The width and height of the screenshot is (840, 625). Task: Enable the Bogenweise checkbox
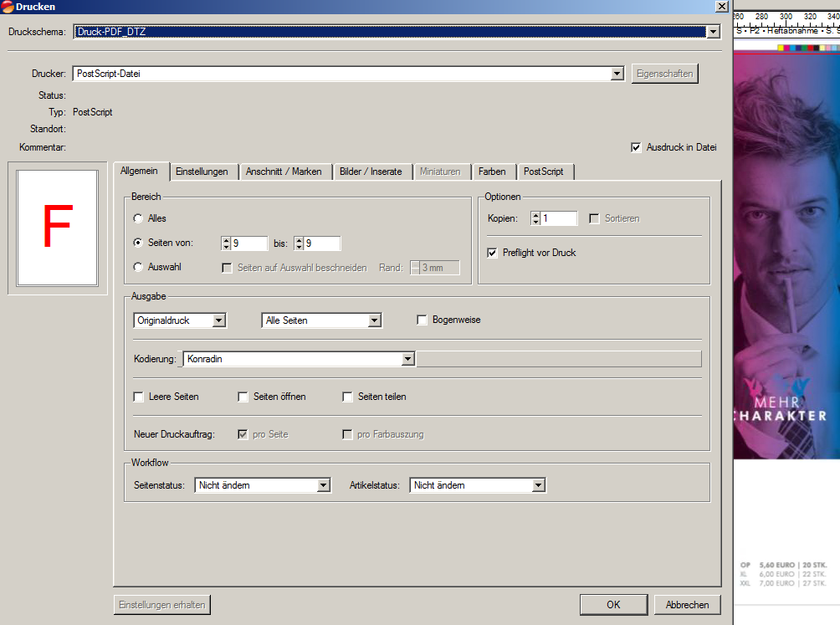click(423, 320)
